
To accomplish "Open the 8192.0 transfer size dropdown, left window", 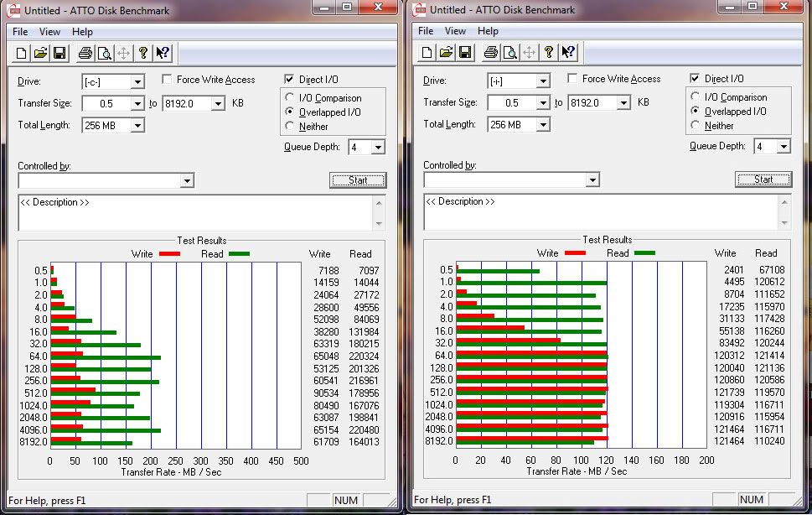I will pyautogui.click(x=218, y=104).
